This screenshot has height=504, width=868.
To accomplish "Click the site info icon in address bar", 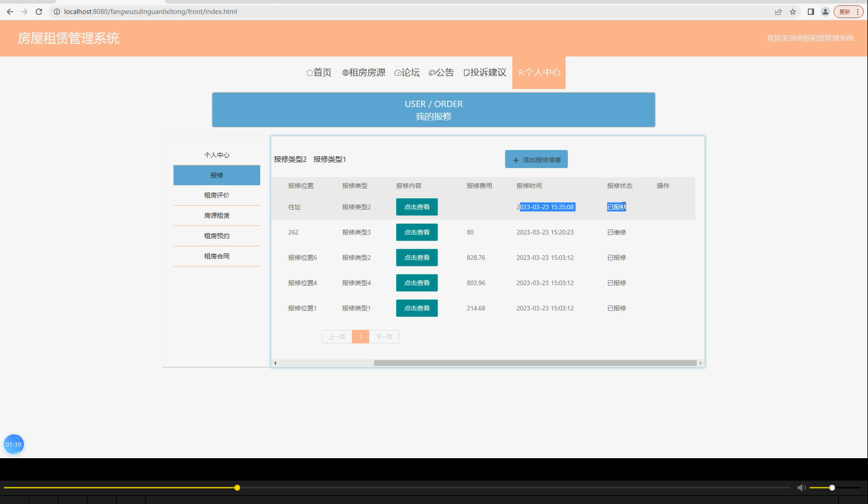I will pos(57,11).
